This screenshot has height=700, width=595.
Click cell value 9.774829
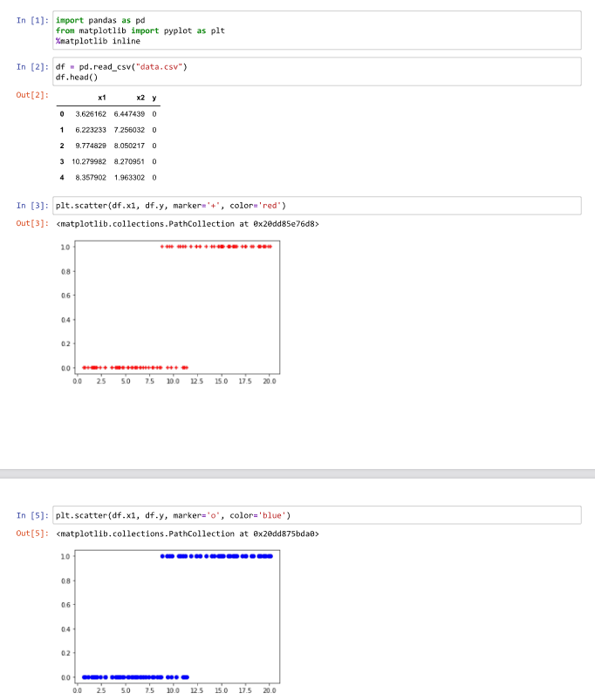tap(91, 146)
